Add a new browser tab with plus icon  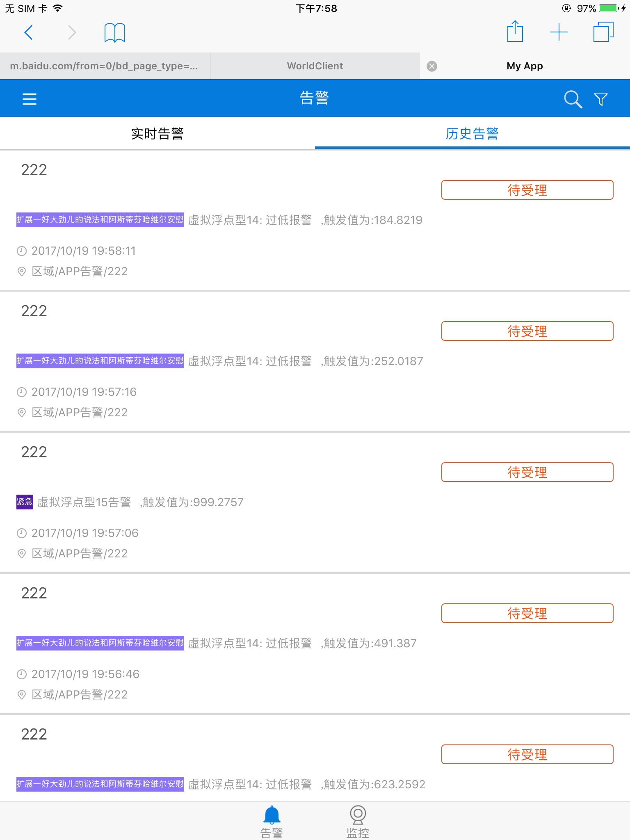(x=559, y=32)
